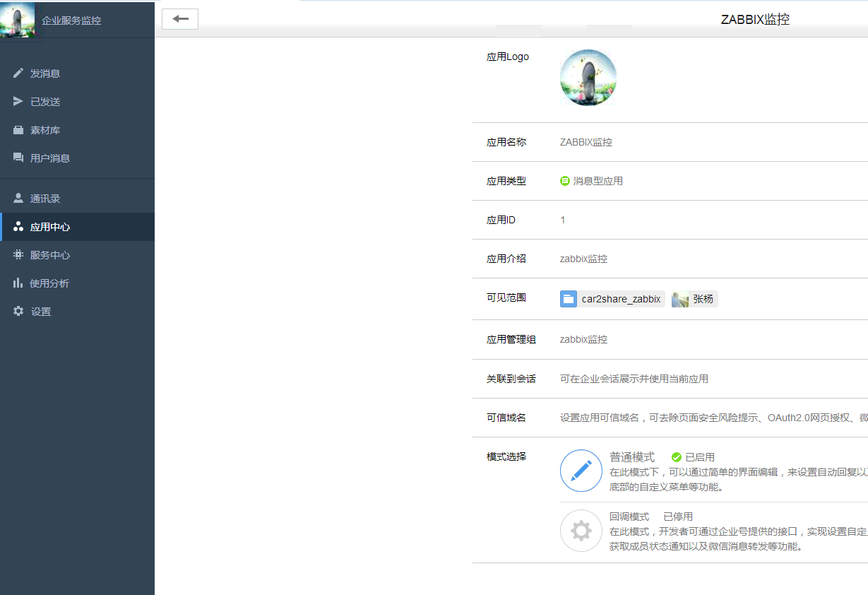Image resolution: width=868 pixels, height=595 pixels.
Task: Open 发消息 in the sidebar
Action: [x=45, y=73]
